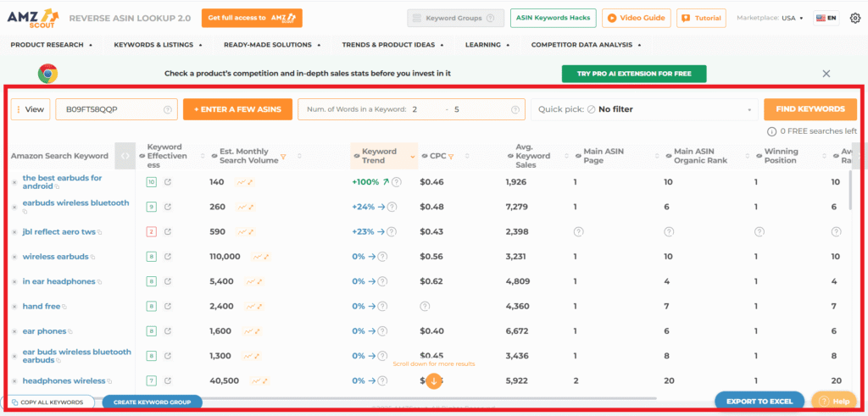Viewport: 868px width, 416px height.
Task: Show search volume chart for 2,400 row
Action: point(254,307)
